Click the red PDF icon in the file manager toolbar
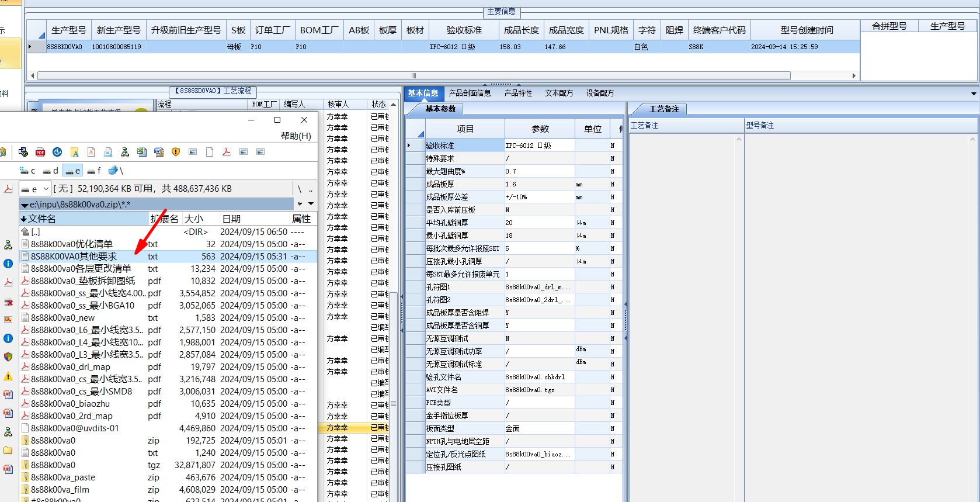Image resolution: width=980 pixels, height=502 pixels. point(40,152)
